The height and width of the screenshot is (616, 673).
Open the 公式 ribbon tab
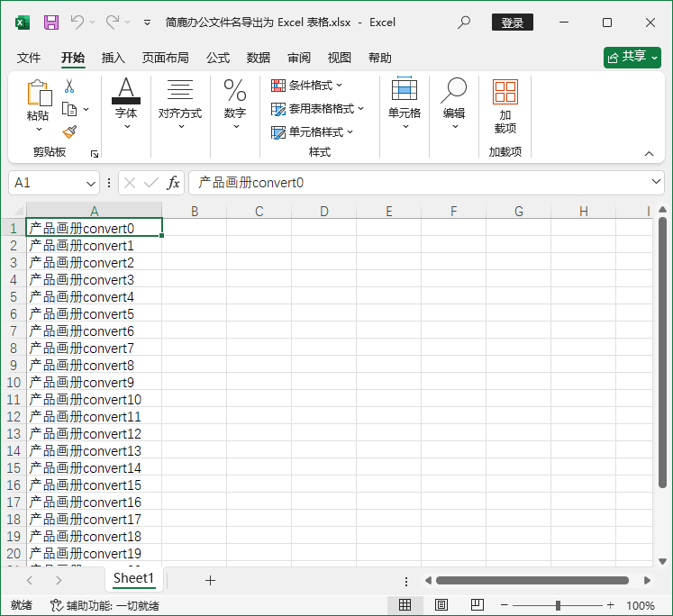point(218,58)
